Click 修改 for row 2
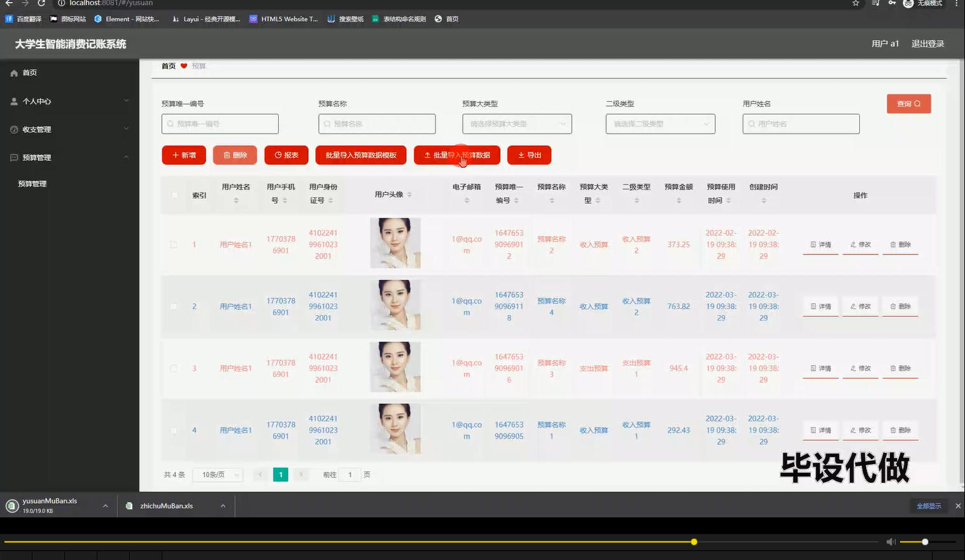The image size is (965, 560). click(861, 307)
